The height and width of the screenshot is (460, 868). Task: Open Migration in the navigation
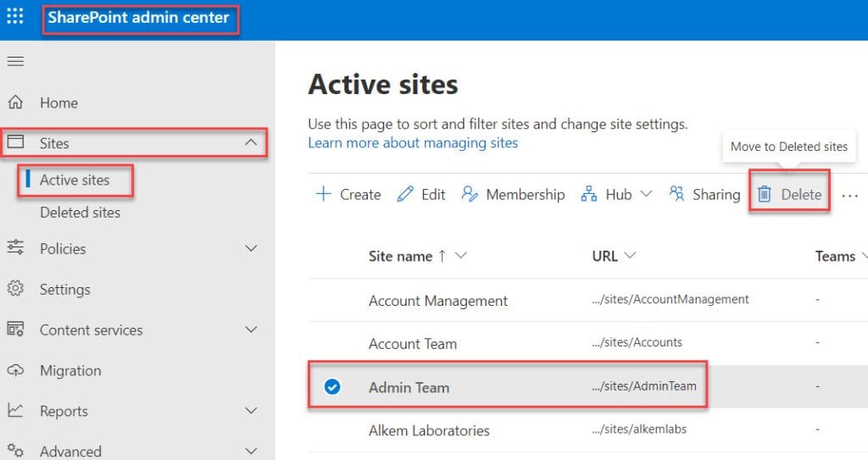click(70, 370)
